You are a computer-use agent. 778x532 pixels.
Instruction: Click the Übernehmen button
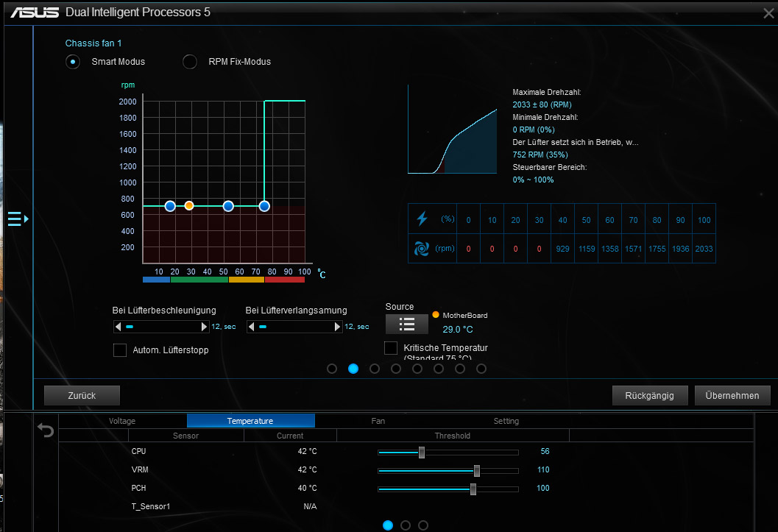click(x=732, y=396)
